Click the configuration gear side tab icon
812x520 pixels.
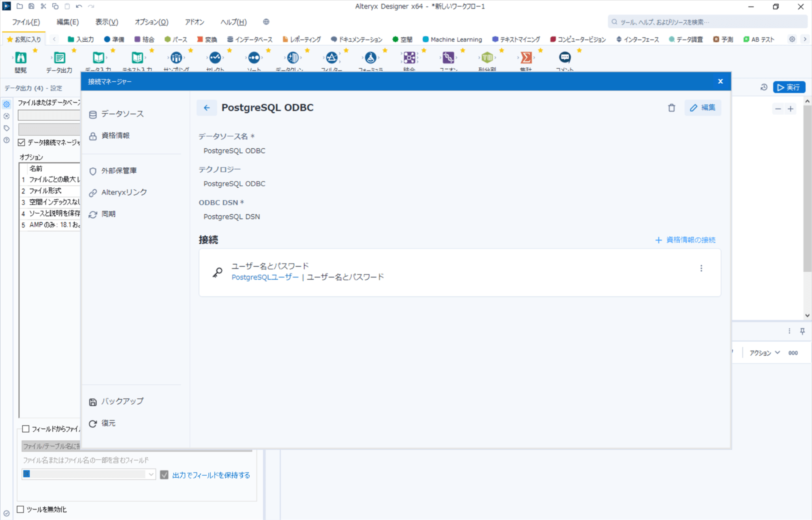click(6, 104)
